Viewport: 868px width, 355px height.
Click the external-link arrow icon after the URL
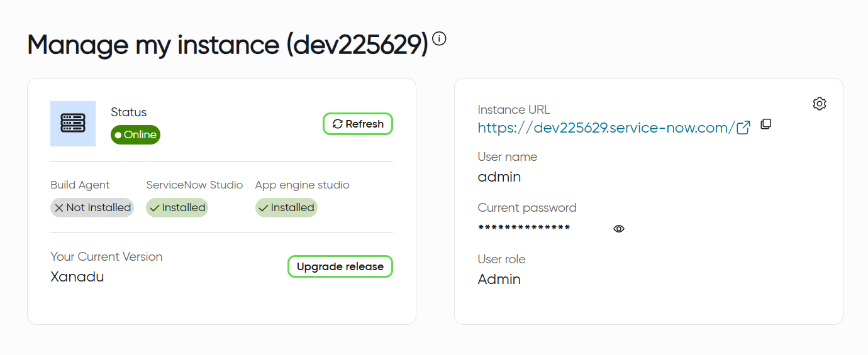pos(743,128)
